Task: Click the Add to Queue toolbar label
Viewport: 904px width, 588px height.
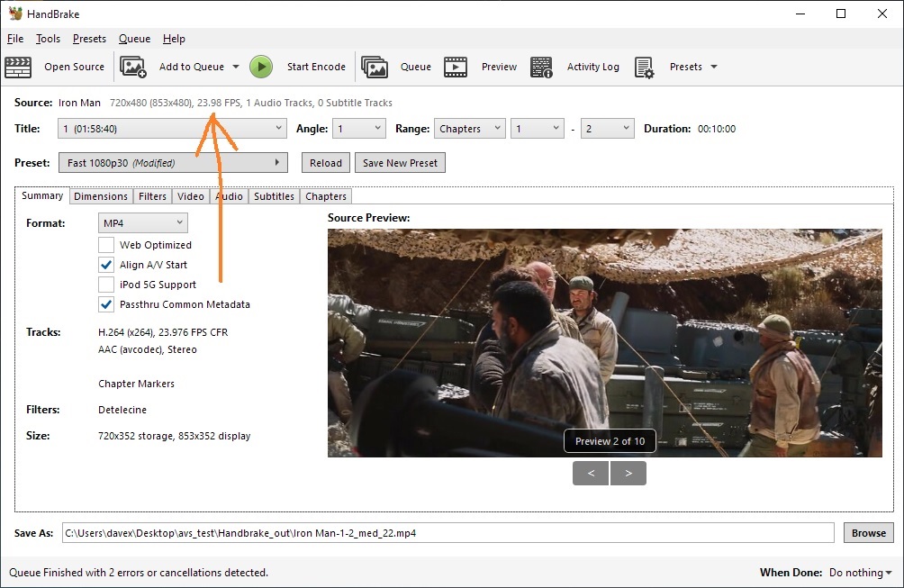Action: pyautogui.click(x=192, y=67)
